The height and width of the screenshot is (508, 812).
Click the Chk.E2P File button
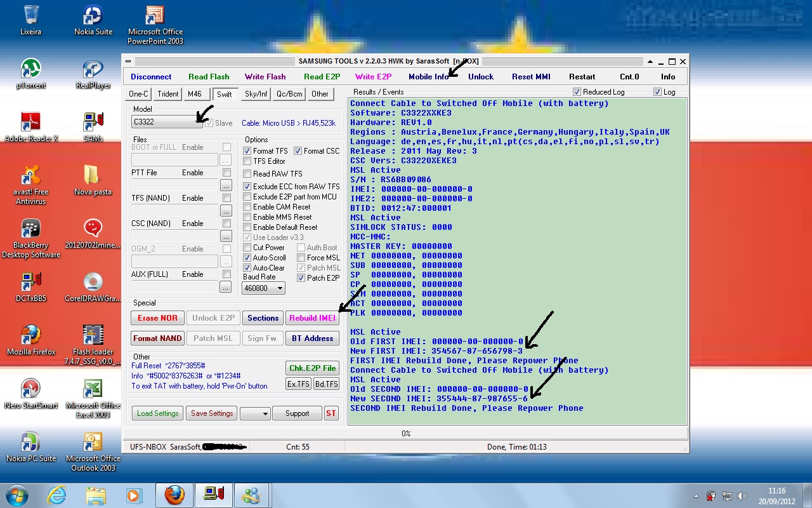pos(312,368)
